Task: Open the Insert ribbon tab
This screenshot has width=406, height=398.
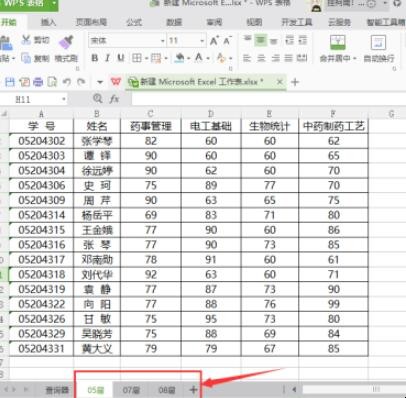Action: (x=48, y=22)
